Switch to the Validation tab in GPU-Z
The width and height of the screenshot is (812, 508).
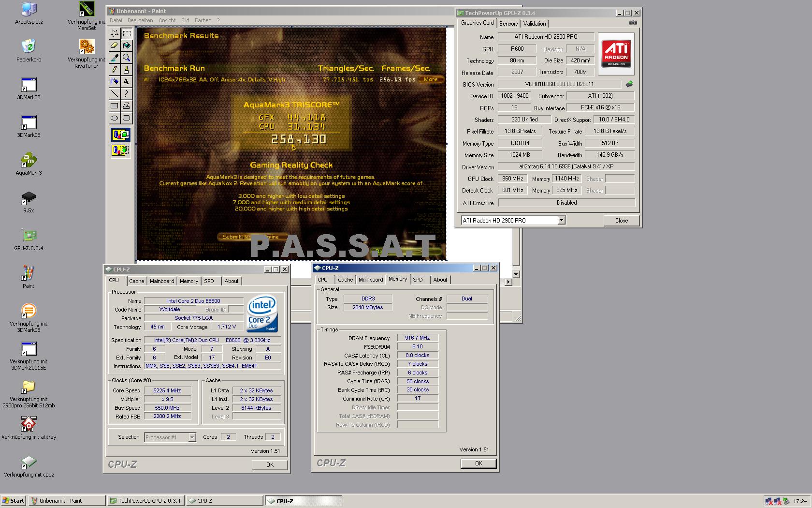pos(535,24)
